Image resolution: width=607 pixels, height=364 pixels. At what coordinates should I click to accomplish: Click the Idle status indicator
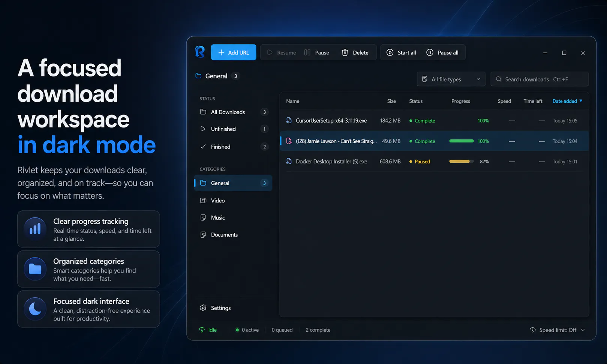[208, 330]
